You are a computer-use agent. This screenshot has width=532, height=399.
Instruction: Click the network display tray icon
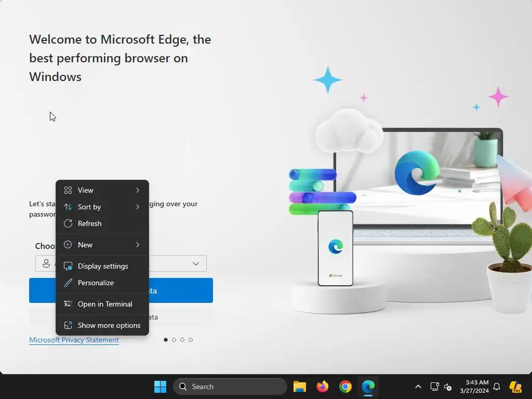[435, 387]
